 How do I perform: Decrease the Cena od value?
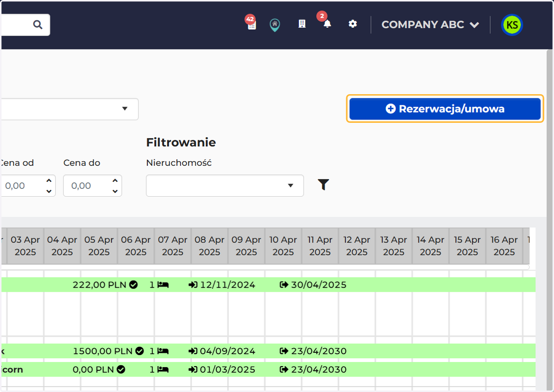[x=49, y=191]
